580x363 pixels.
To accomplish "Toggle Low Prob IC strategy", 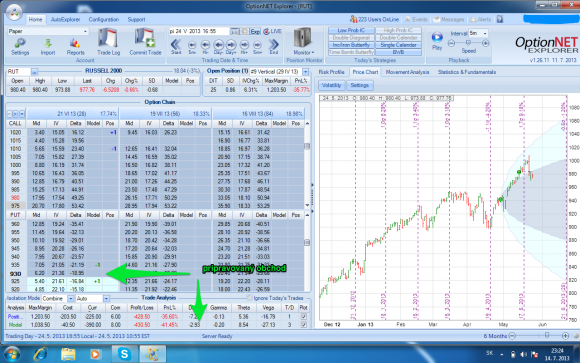I will tap(351, 30).
